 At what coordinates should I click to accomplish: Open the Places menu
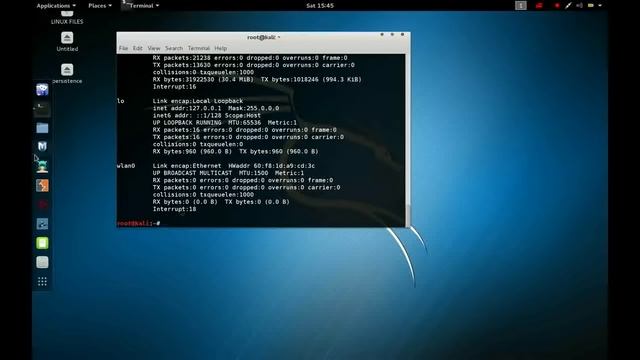point(100,5)
